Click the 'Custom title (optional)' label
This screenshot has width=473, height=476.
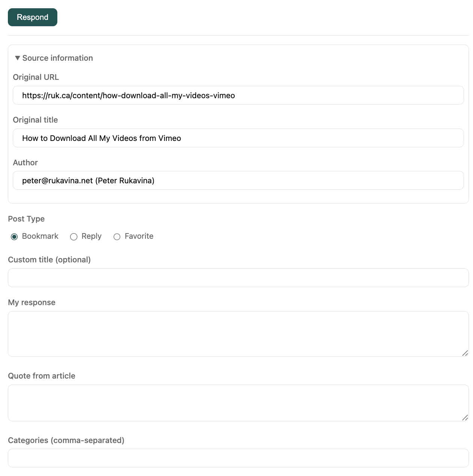pyautogui.click(x=49, y=260)
